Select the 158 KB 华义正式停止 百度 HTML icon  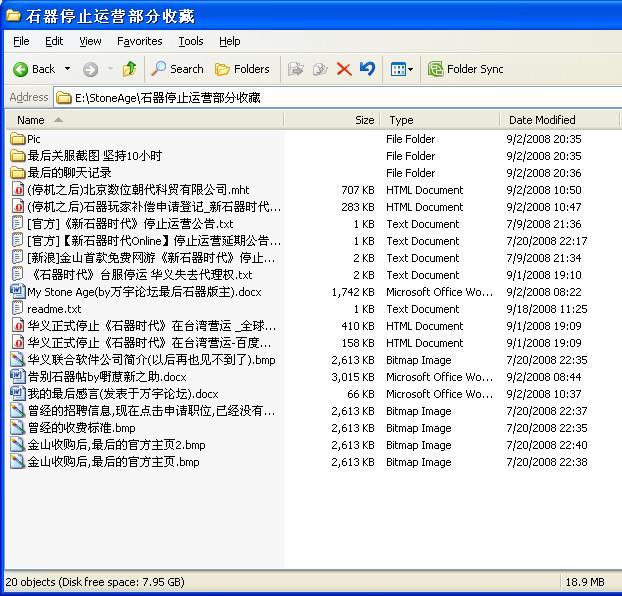(18, 343)
